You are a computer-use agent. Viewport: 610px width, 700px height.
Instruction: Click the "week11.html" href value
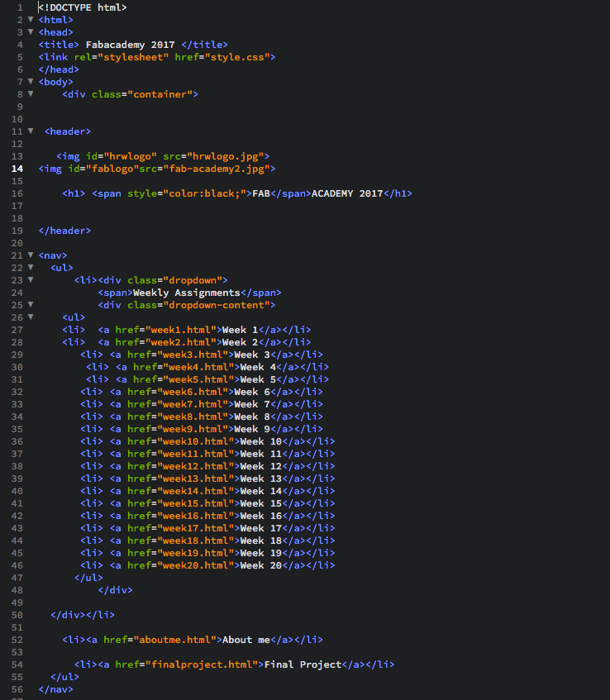pos(196,454)
